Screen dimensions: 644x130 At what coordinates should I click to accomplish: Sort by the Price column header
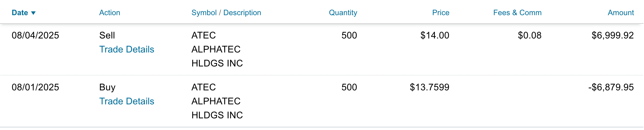click(x=441, y=13)
